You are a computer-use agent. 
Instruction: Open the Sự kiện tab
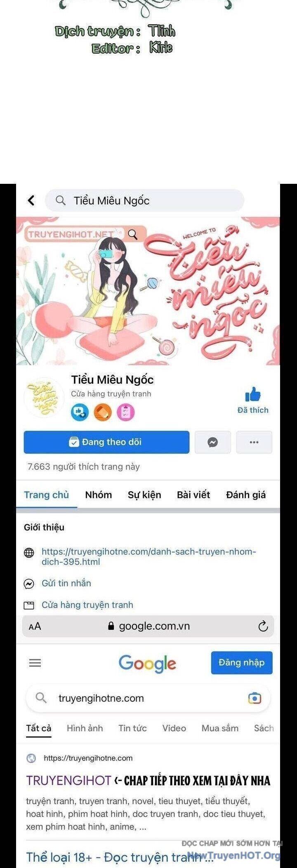144,495
